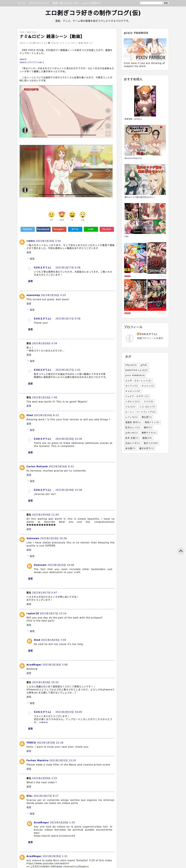Viewport: 186px width, 868px height.
Task: Open the E8K recommended link
Action: [127, 236]
